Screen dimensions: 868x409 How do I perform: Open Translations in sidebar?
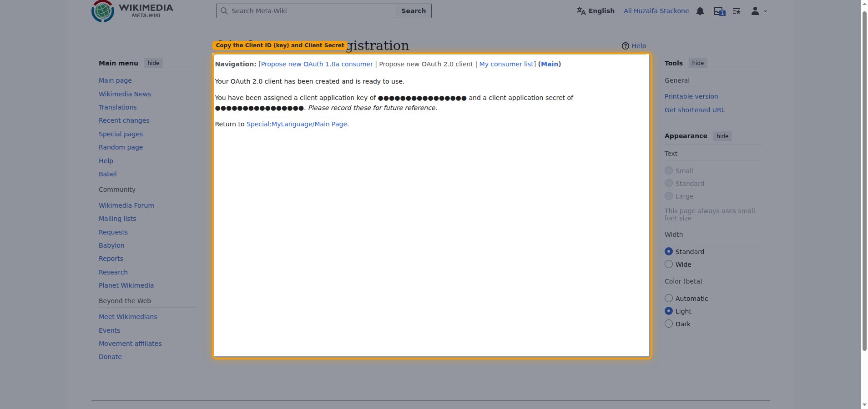[x=117, y=107]
